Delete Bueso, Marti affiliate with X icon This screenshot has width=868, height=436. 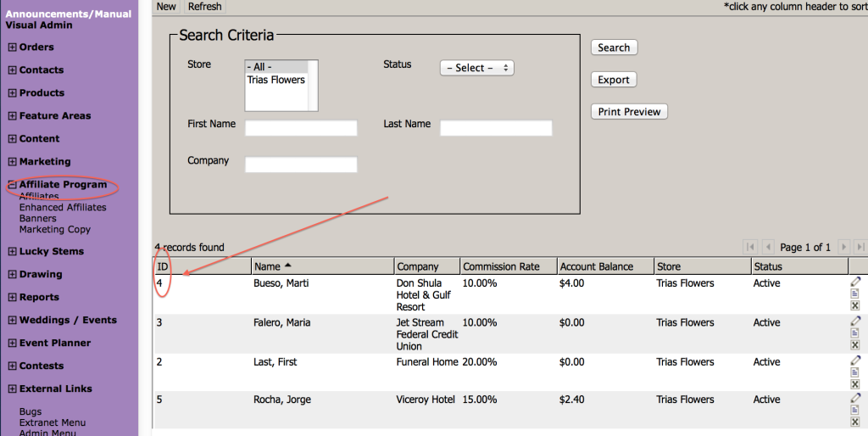point(854,305)
